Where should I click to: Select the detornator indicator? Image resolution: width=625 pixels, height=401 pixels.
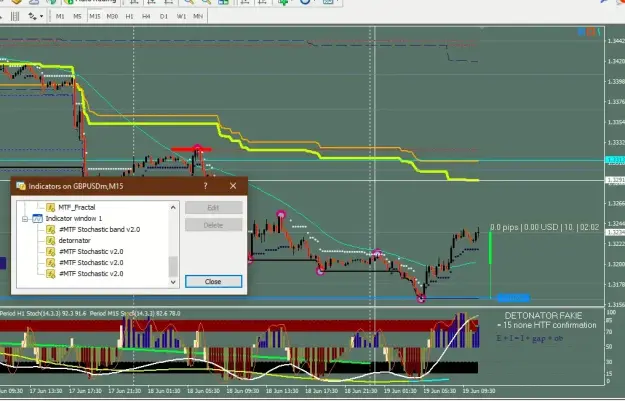point(75,241)
